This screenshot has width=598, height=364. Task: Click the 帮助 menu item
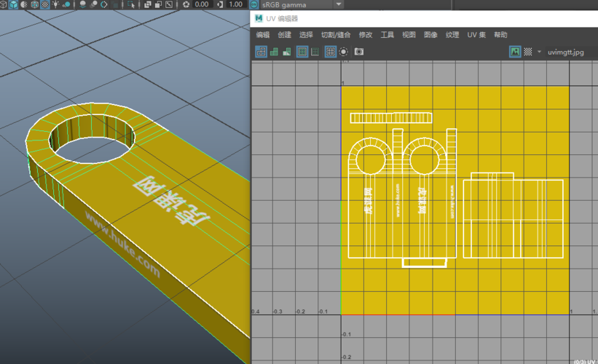click(501, 35)
